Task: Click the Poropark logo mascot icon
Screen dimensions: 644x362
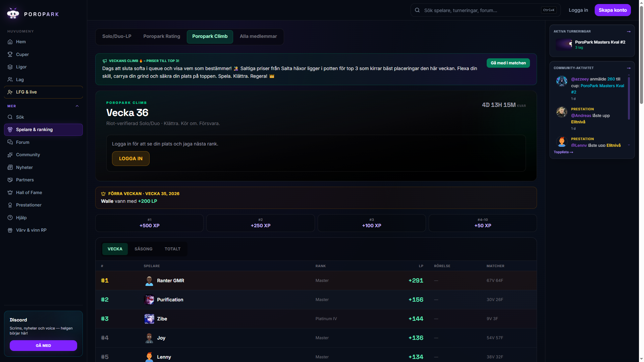Action: (13, 13)
